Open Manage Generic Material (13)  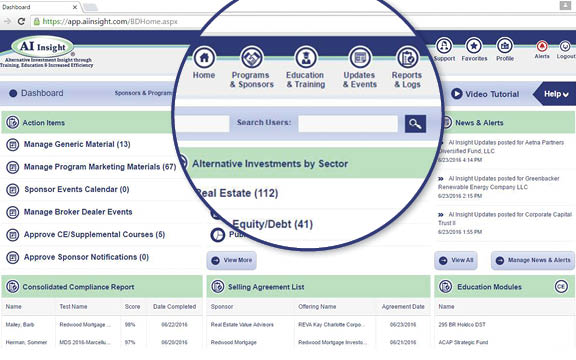pyautogui.click(x=77, y=144)
